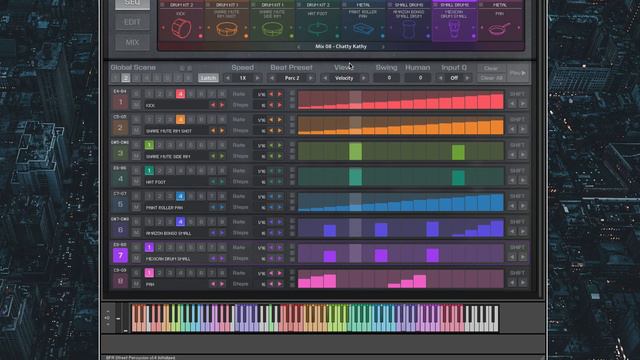The image size is (640, 360).
Task: Previous Speed value arrow
Action: 228,78
